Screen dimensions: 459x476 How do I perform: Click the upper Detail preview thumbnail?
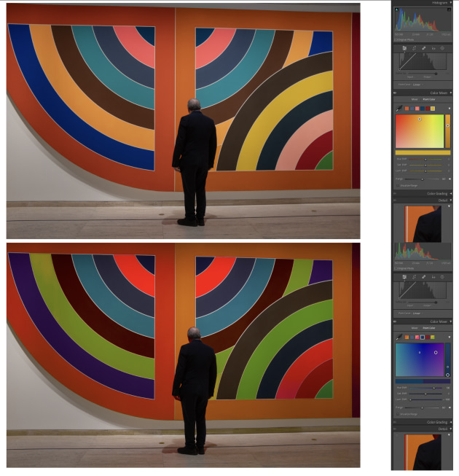(423, 224)
